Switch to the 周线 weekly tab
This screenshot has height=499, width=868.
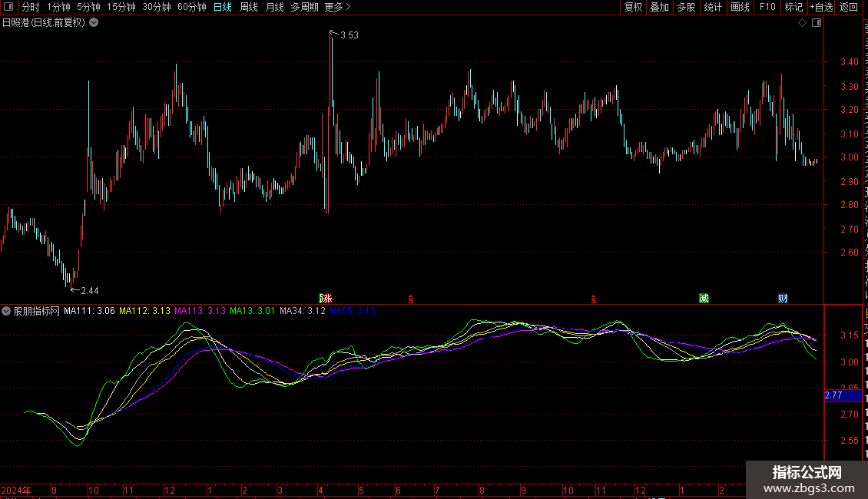click(x=249, y=7)
